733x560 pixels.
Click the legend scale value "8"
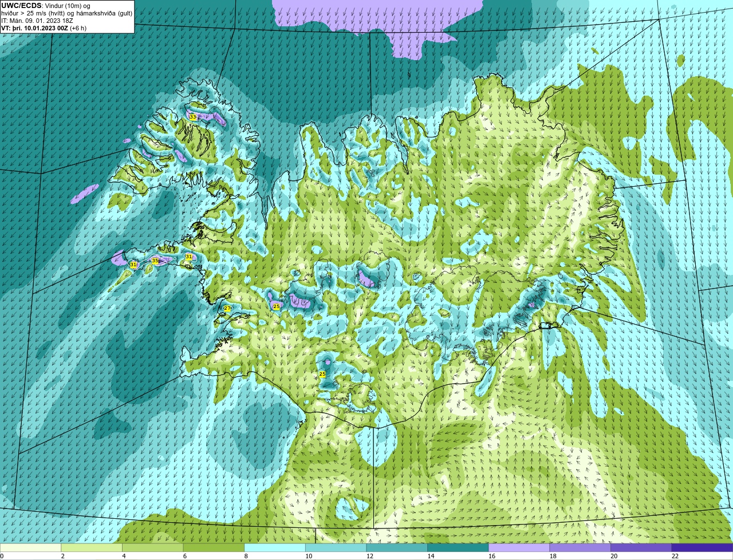coord(246,556)
